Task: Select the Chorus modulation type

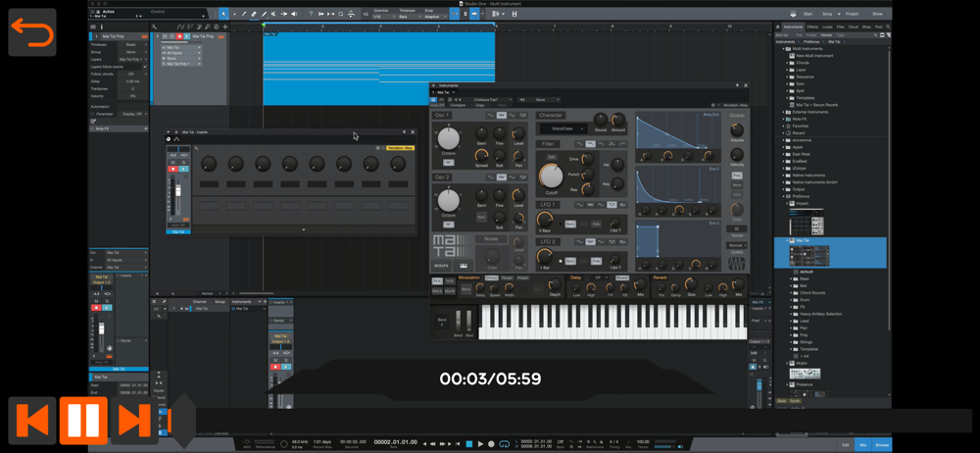Action: (491, 277)
